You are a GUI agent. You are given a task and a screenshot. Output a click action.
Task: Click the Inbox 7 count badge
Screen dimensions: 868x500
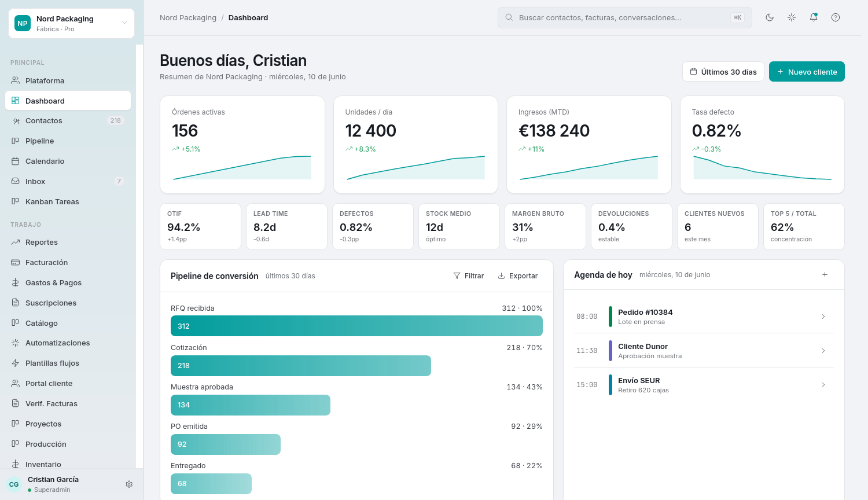[119, 181]
